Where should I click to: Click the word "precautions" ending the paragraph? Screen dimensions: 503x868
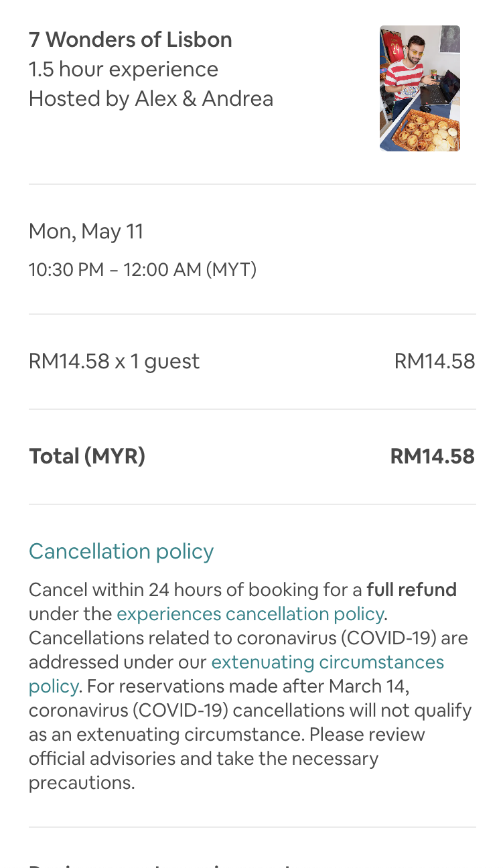(x=80, y=783)
